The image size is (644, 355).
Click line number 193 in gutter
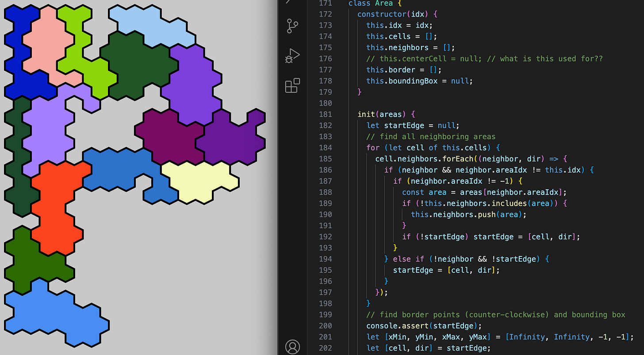coord(325,248)
